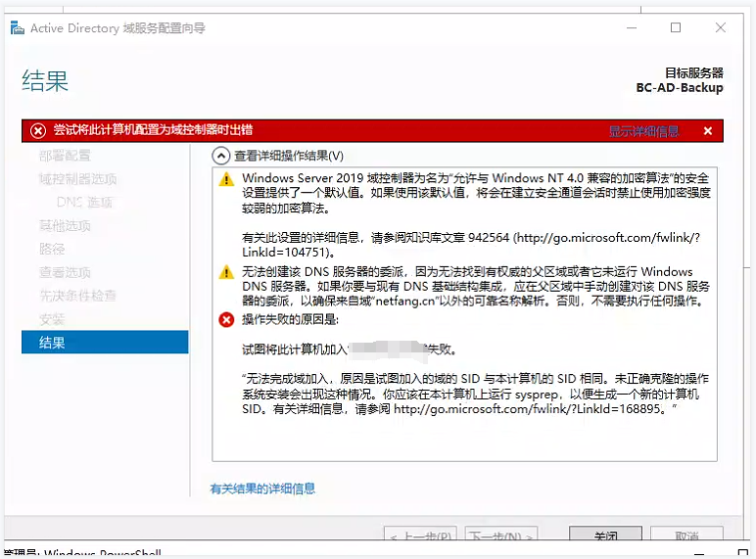
Task: Click the red error icon in the banner
Action: tap(37, 131)
